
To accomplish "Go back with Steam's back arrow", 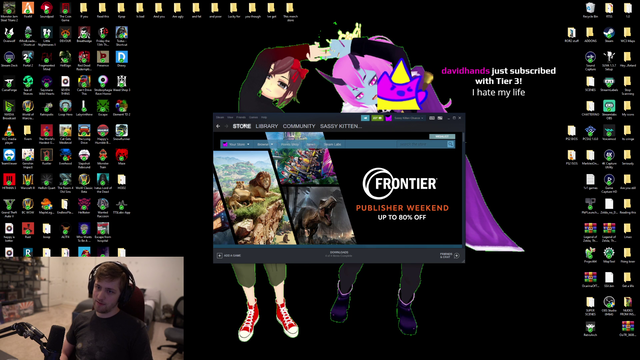I will [218, 126].
